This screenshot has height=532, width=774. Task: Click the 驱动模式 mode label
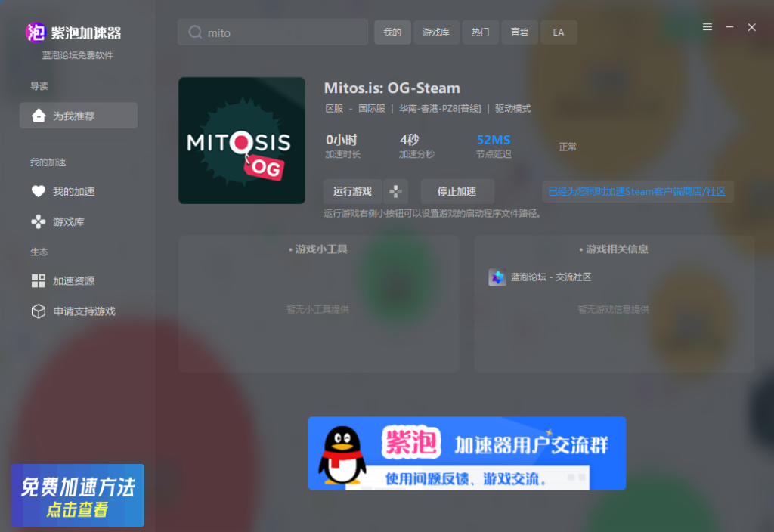click(513, 109)
